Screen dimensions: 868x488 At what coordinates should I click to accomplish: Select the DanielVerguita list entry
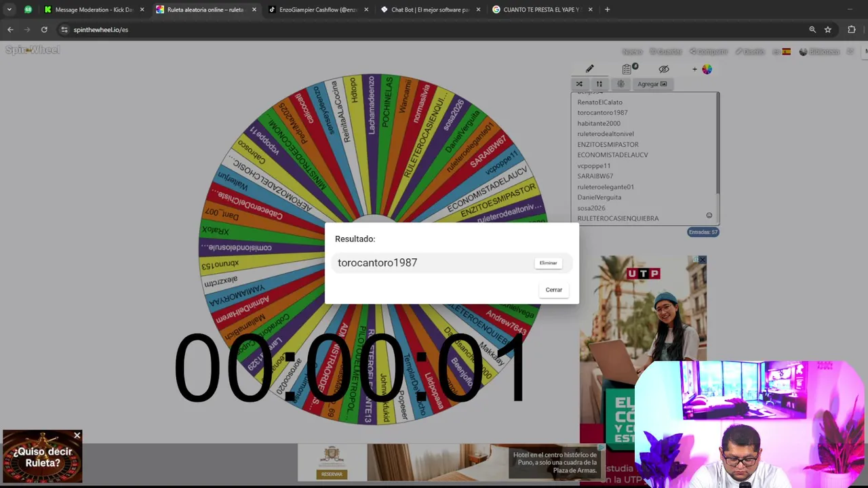(599, 197)
